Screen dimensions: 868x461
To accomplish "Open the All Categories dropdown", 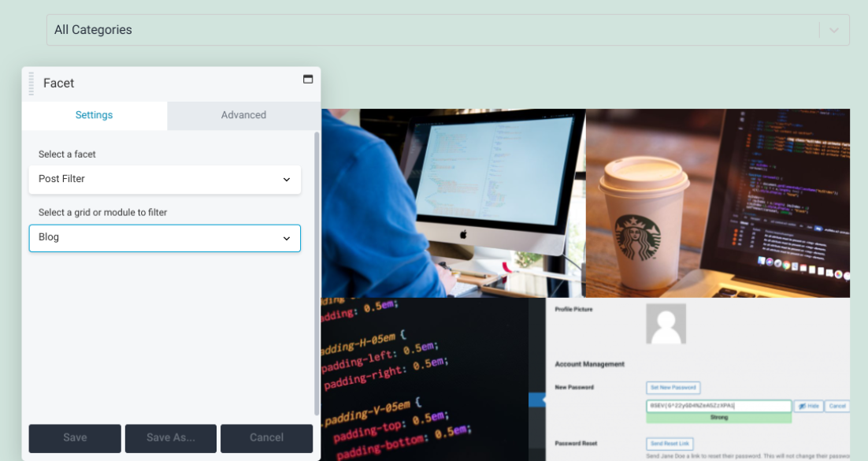I will click(447, 30).
